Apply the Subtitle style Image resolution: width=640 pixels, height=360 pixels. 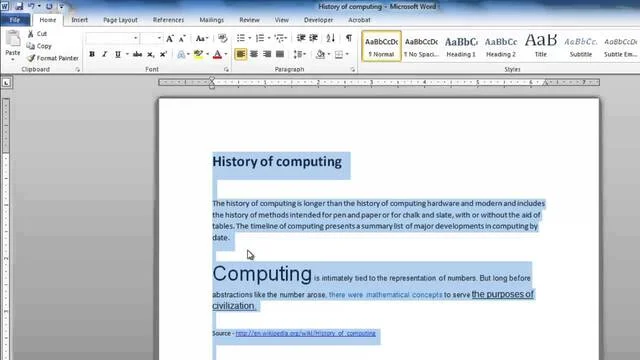click(581, 46)
